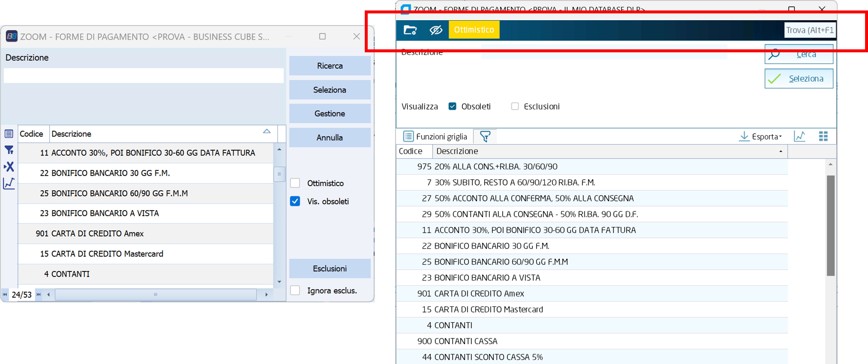Open the Esporta dropdown menu
The height and width of the screenshot is (364, 868).
click(x=760, y=136)
